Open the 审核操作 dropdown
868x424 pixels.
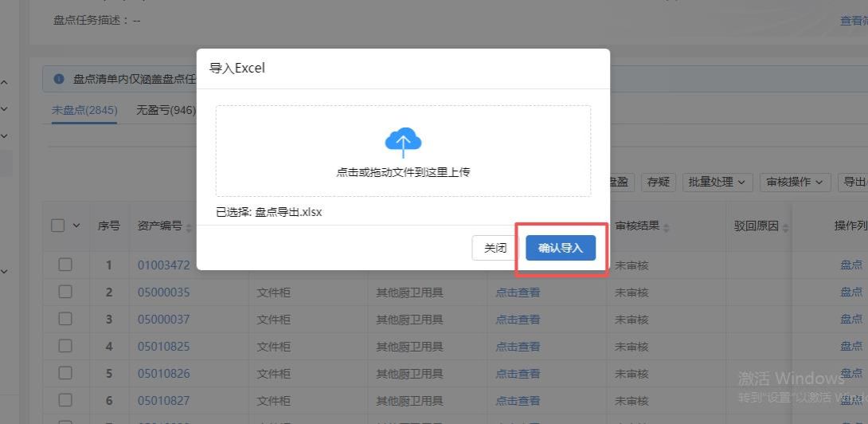click(x=795, y=182)
